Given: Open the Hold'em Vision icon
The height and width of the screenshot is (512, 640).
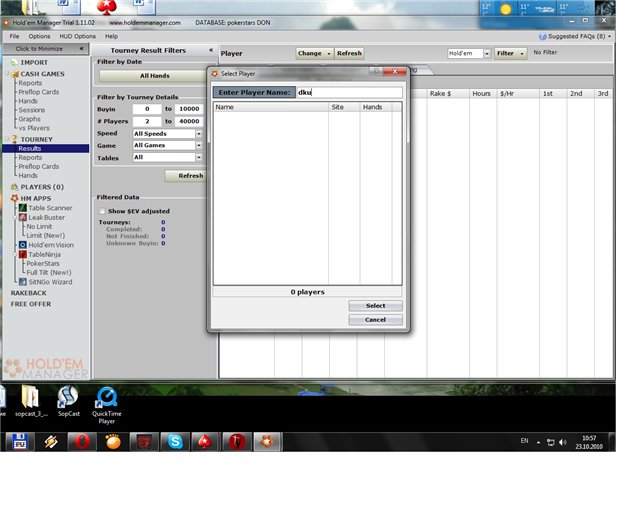Looking at the screenshot, I should 23,245.
